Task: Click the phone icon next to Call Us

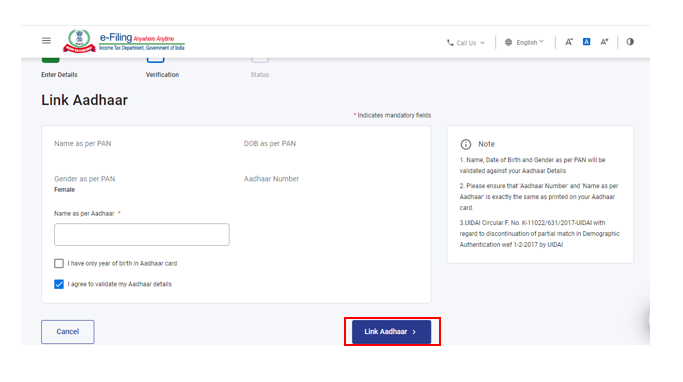Action: tap(450, 43)
